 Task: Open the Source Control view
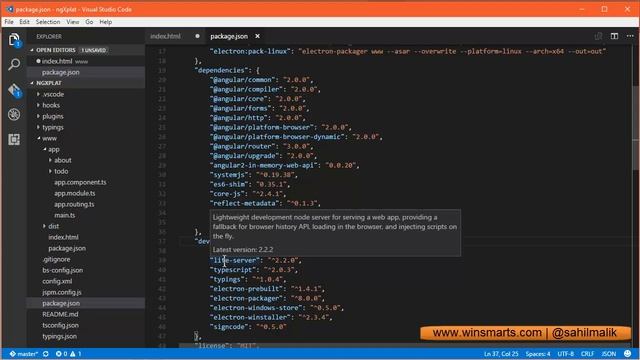click(x=14, y=90)
